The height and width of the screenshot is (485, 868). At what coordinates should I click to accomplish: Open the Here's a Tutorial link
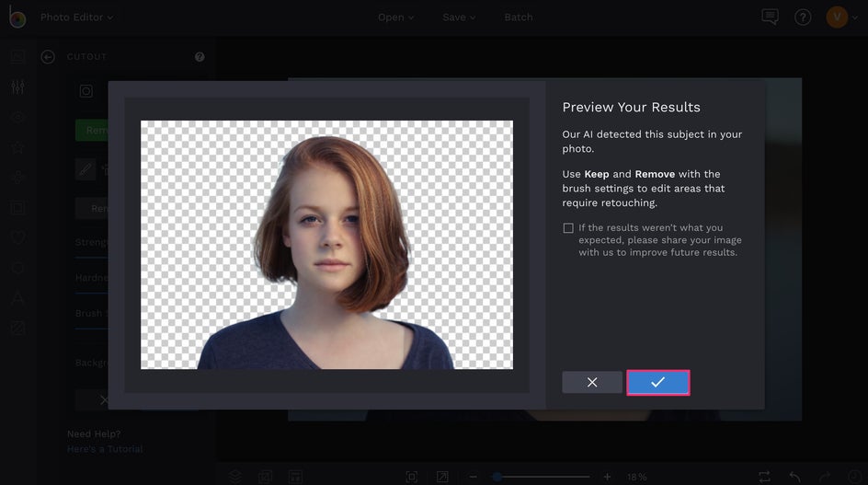(x=105, y=449)
